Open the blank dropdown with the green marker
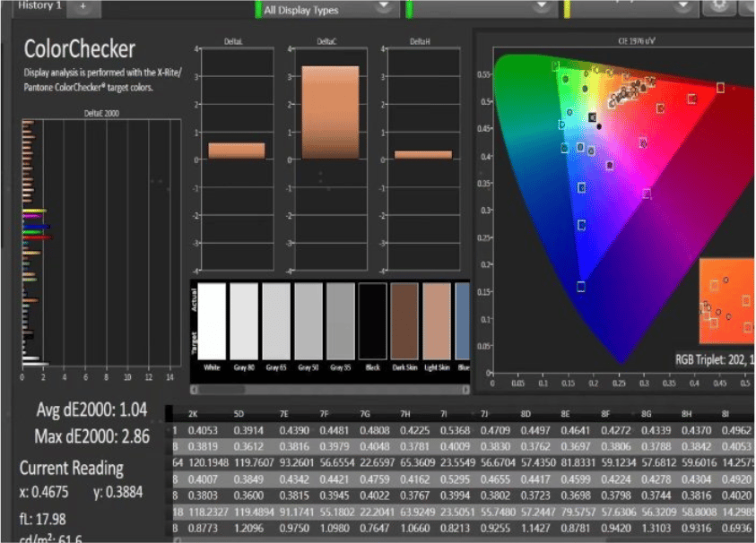The height and width of the screenshot is (543, 756). [x=482, y=9]
